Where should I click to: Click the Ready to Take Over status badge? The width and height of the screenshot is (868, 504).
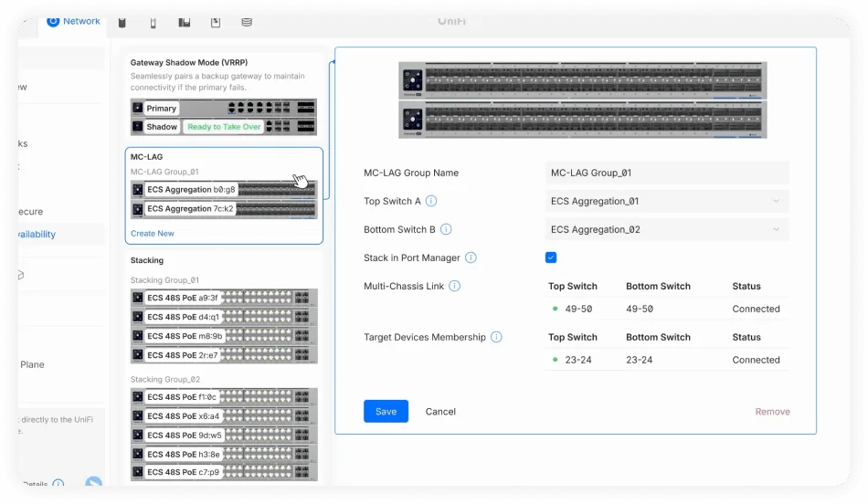(x=224, y=127)
